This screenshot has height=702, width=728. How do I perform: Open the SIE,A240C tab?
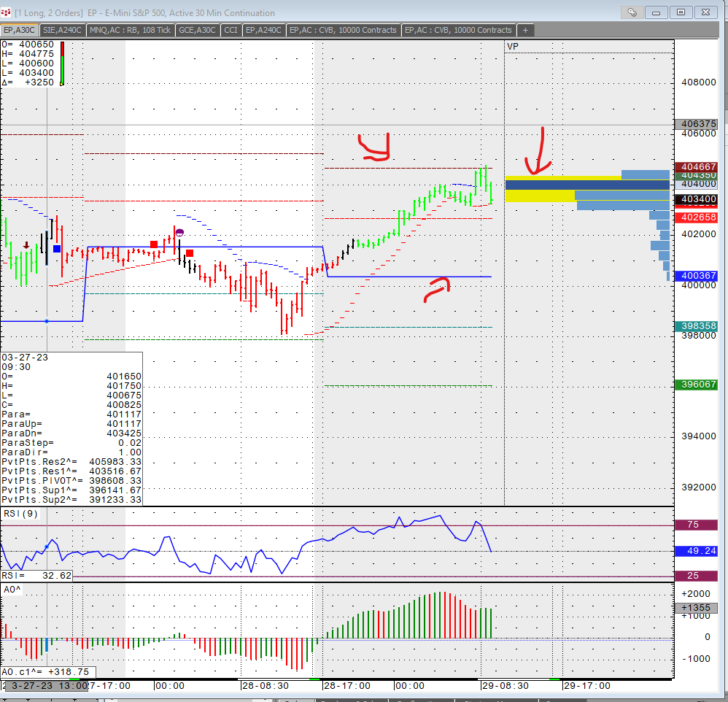[x=62, y=30]
